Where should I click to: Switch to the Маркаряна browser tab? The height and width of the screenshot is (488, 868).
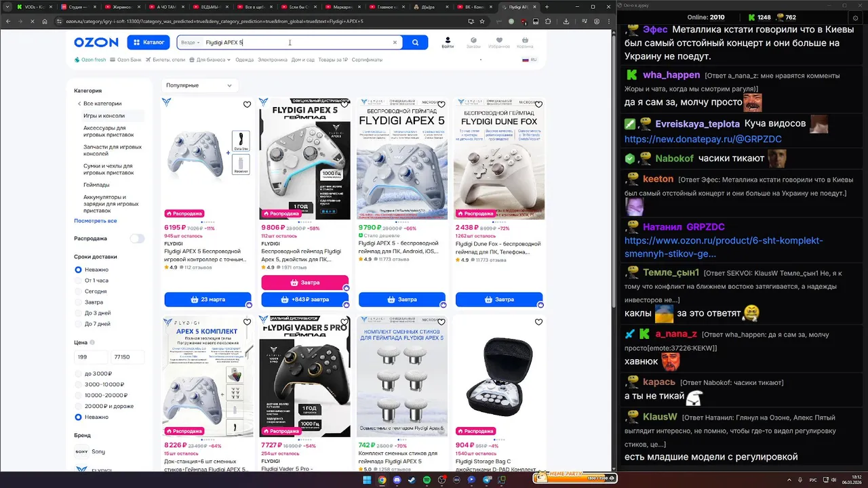[342, 7]
